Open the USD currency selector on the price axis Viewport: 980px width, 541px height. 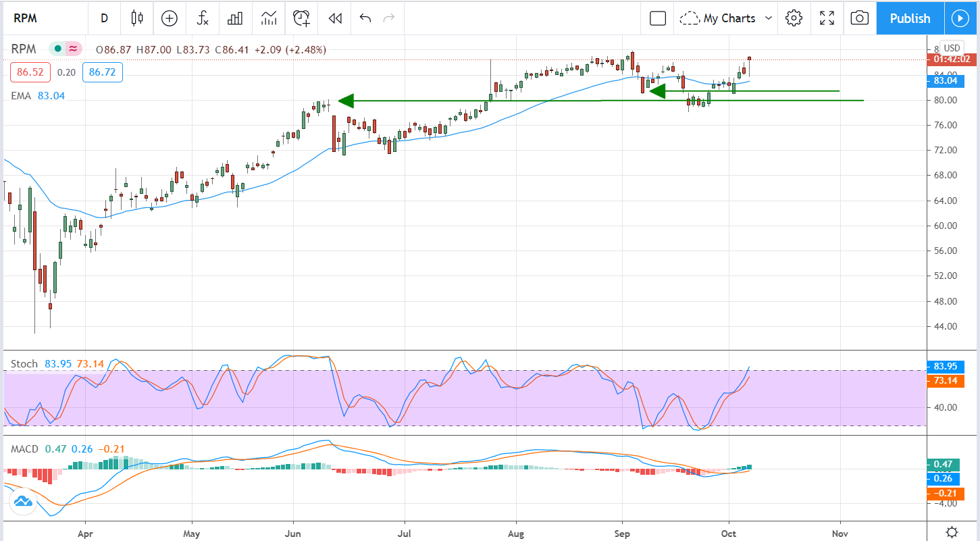point(952,48)
